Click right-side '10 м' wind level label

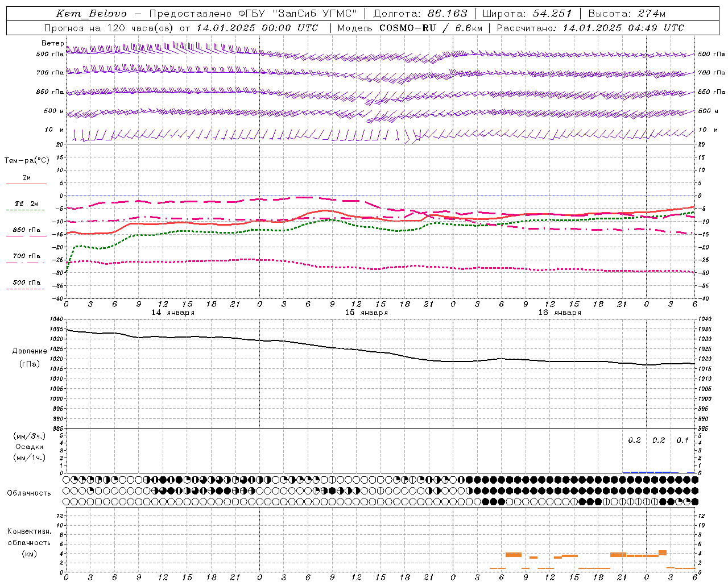point(708,130)
